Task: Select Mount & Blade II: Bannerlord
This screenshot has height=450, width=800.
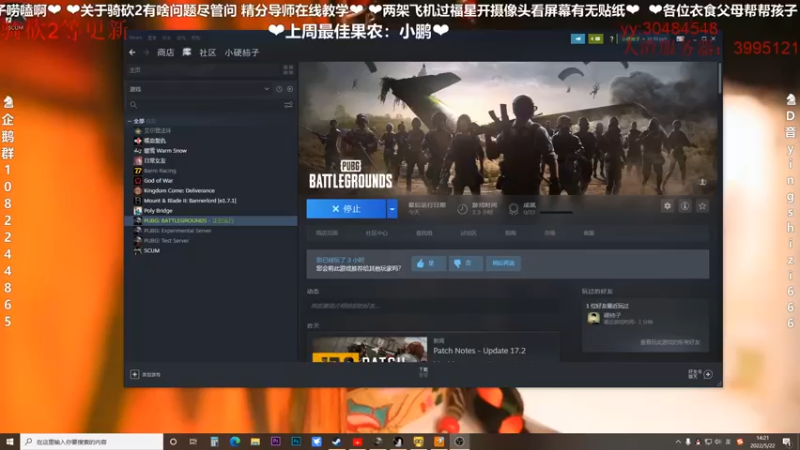Action: pyautogui.click(x=190, y=201)
